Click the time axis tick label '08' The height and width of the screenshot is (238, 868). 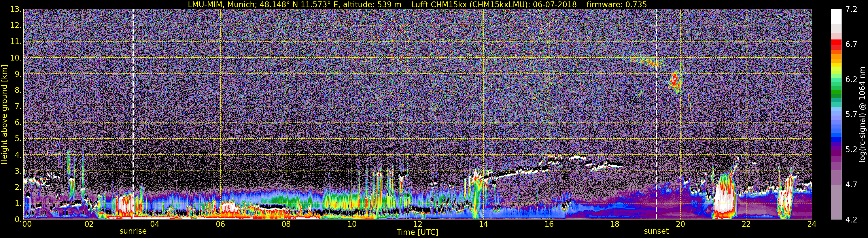[286, 224]
